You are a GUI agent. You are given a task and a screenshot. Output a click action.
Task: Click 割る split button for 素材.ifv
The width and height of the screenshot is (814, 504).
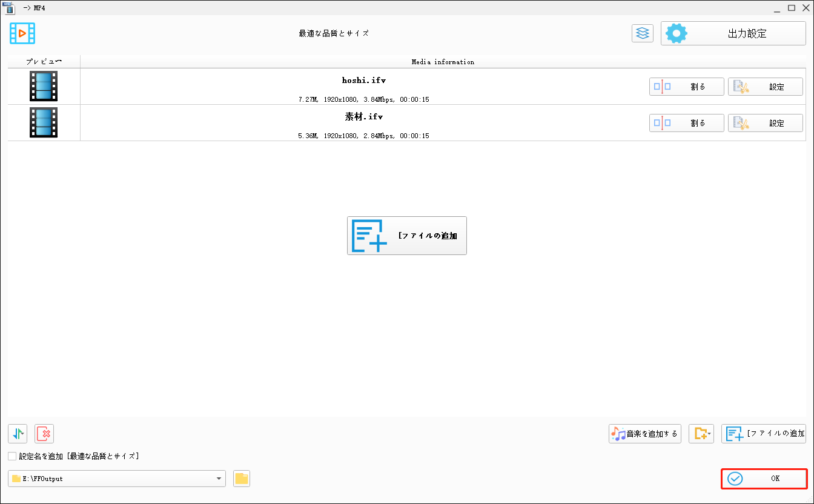click(687, 123)
